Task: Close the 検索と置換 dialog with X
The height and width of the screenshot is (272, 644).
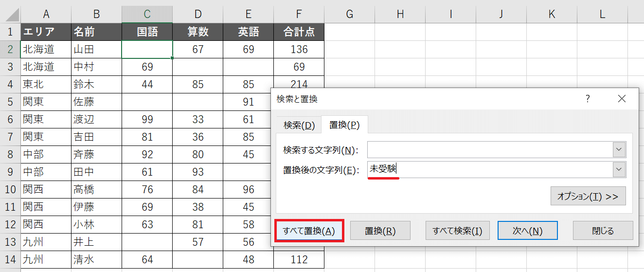Action: pyautogui.click(x=621, y=99)
